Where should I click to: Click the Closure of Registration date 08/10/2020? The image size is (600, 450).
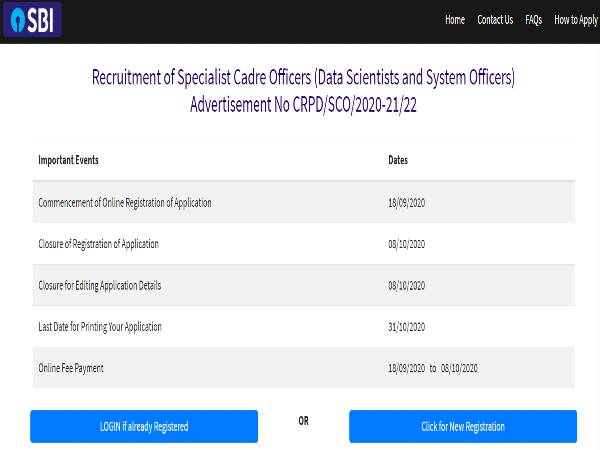pyautogui.click(x=406, y=244)
